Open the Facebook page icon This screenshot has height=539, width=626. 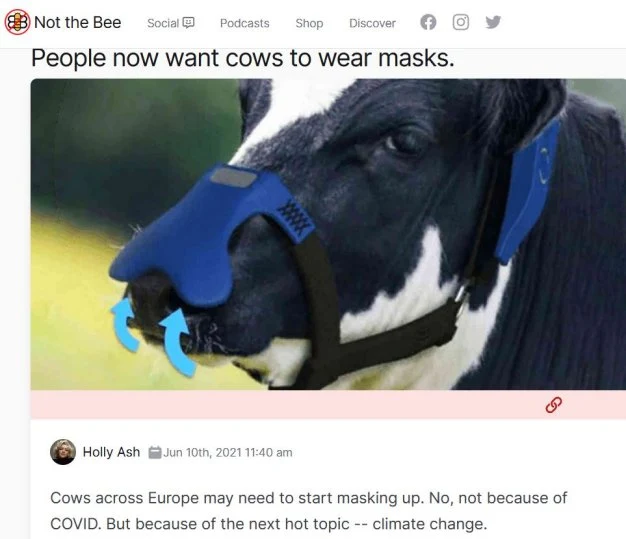(428, 22)
